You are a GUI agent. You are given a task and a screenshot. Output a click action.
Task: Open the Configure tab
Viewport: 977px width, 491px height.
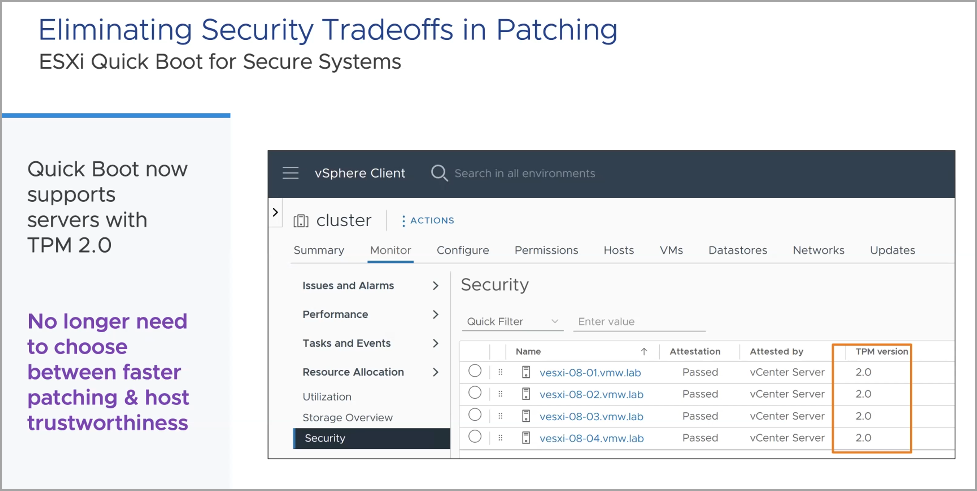pos(463,250)
